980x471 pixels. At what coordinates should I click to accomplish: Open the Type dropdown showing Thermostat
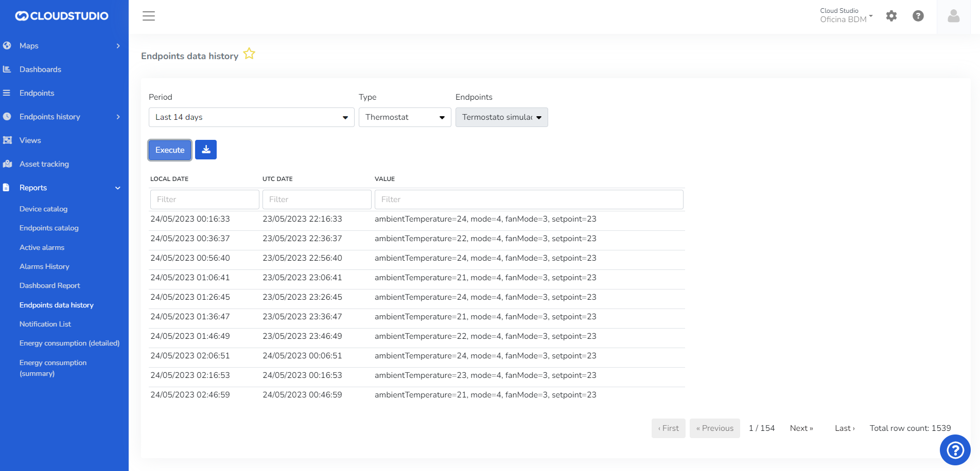coord(405,117)
